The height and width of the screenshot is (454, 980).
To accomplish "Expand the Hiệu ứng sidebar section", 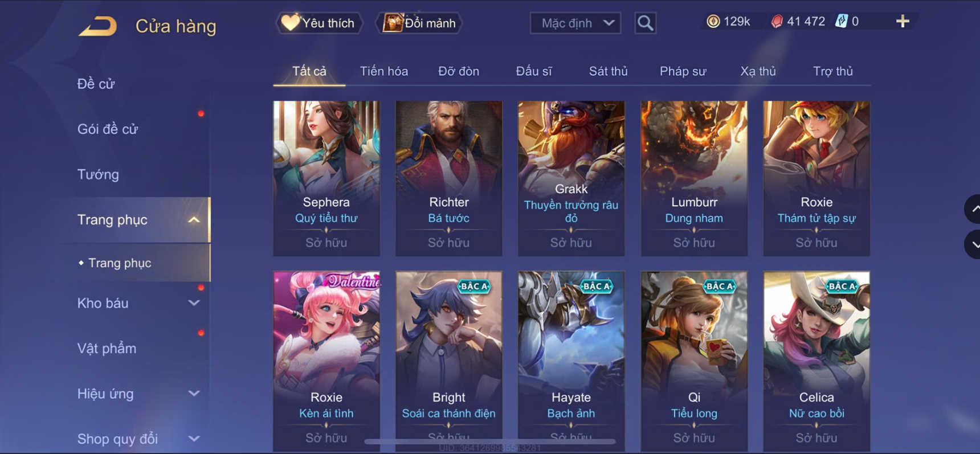I will click(x=194, y=394).
